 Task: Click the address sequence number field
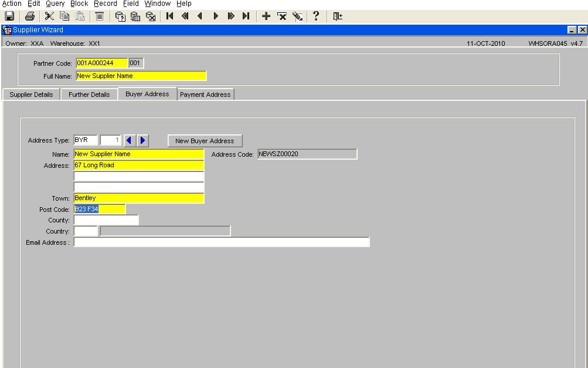point(111,140)
